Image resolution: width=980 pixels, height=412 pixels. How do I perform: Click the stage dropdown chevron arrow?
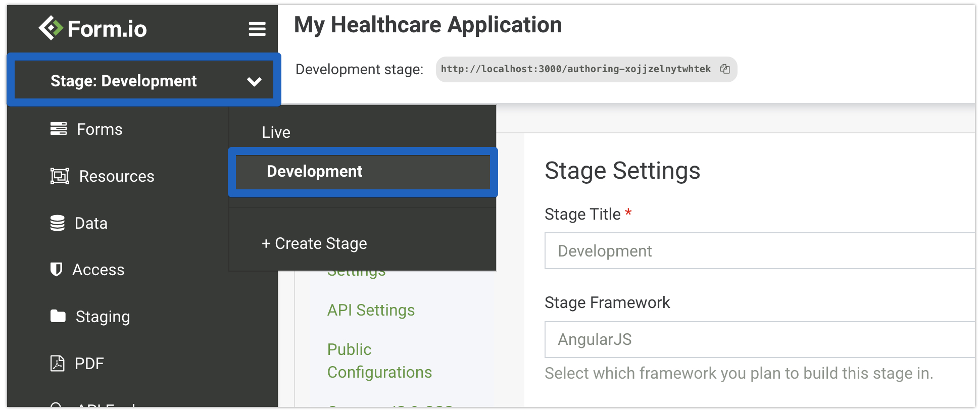254,81
